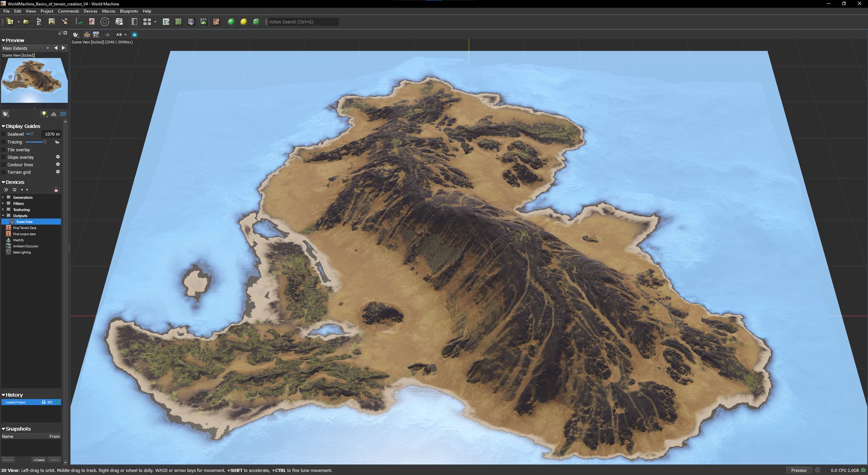
Task: Click the Sealevel 1070 m value field
Action: pos(51,134)
